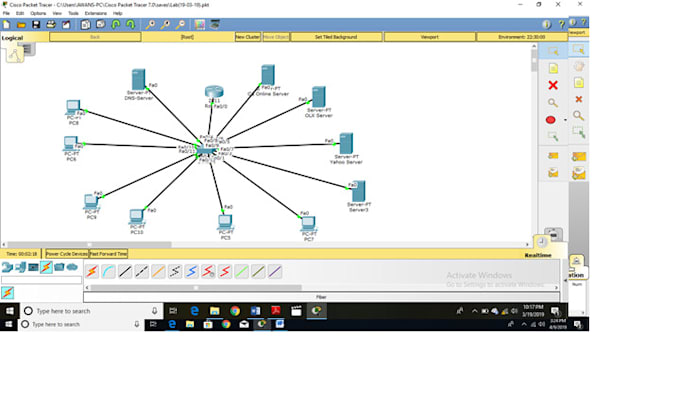Zoom out of the workspace
Screen dimensions: 680x406
tap(180, 25)
